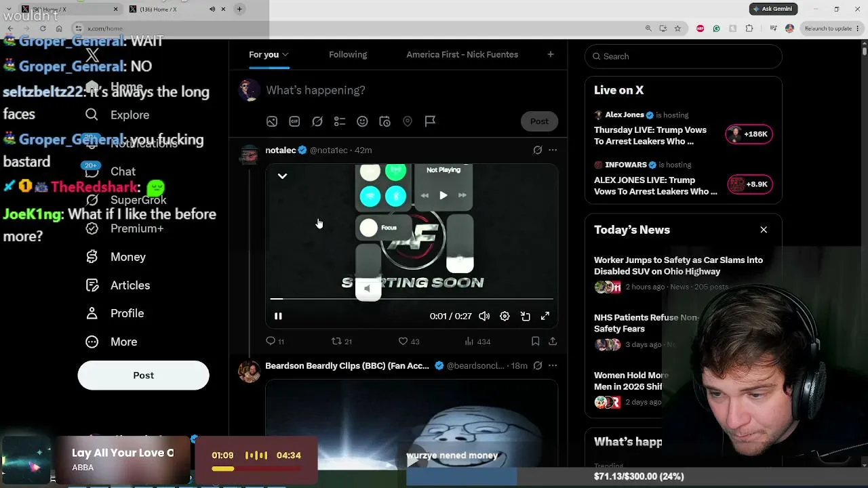Open notalec's profile name link
The image size is (868, 488).
pyautogui.click(x=281, y=150)
